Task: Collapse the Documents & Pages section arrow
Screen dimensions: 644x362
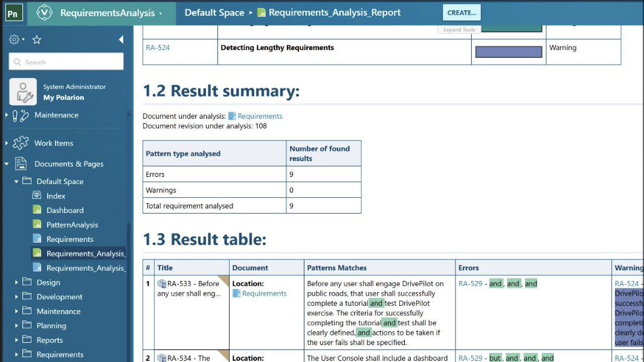Action: coord(7,164)
